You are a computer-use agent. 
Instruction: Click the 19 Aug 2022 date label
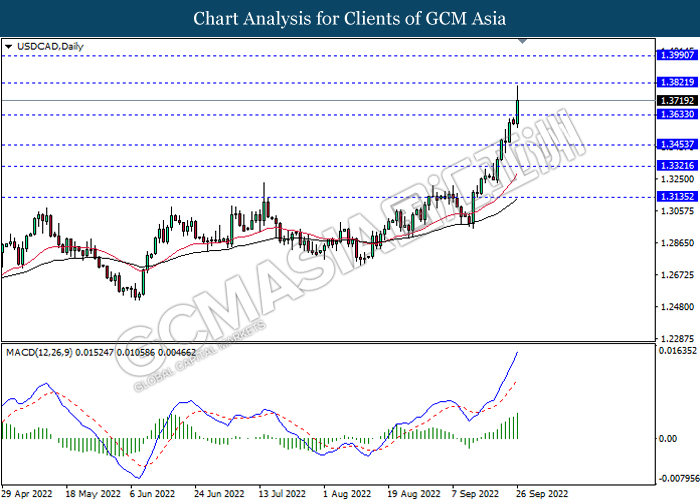(x=414, y=493)
